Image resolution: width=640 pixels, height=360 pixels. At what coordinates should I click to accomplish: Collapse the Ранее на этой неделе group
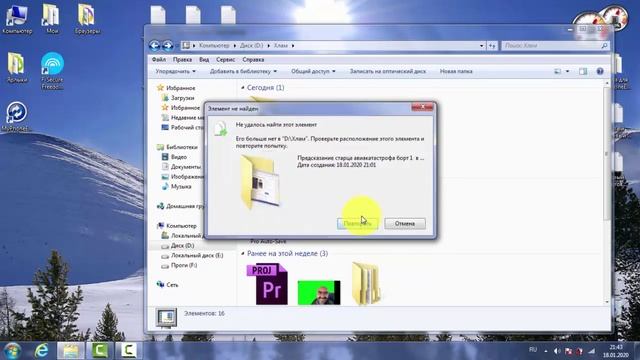click(243, 253)
